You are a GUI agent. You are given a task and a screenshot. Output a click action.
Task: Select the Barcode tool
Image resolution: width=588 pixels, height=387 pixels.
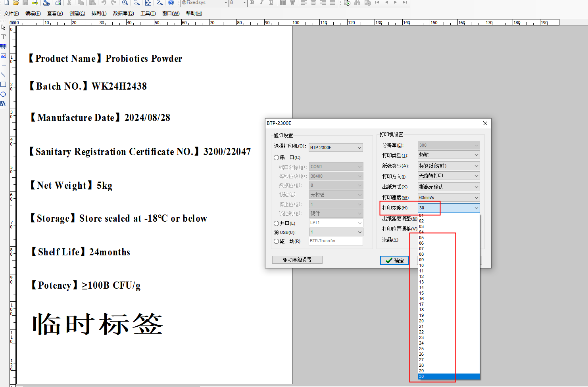(3, 46)
